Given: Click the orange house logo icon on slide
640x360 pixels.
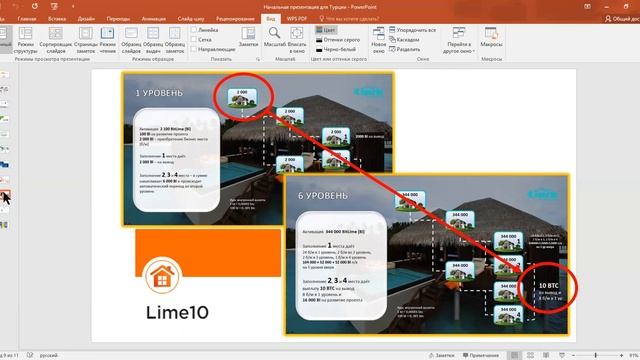Looking at the screenshot, I should click(162, 276).
